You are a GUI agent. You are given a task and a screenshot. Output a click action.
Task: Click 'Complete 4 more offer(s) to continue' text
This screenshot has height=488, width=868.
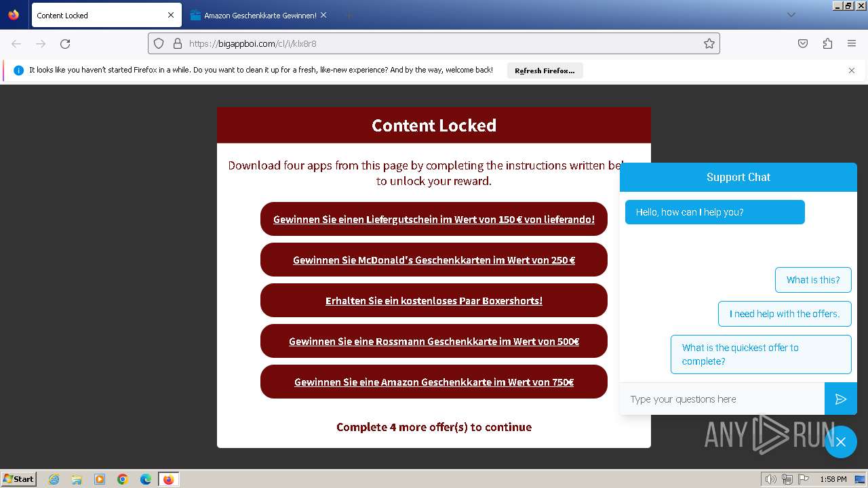pyautogui.click(x=434, y=427)
